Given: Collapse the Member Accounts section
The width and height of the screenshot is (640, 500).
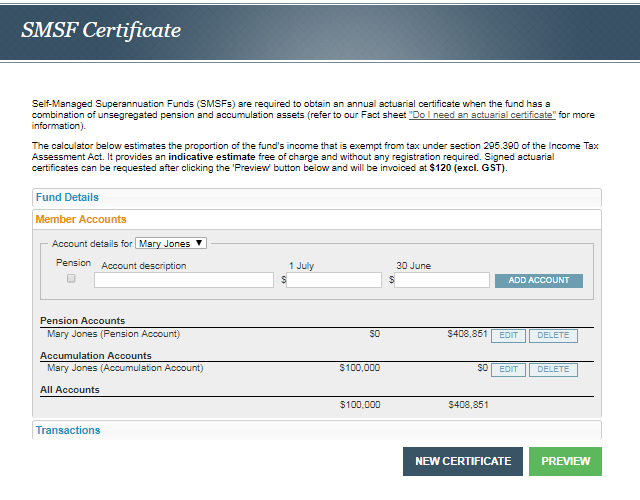Looking at the screenshot, I should 81,219.
